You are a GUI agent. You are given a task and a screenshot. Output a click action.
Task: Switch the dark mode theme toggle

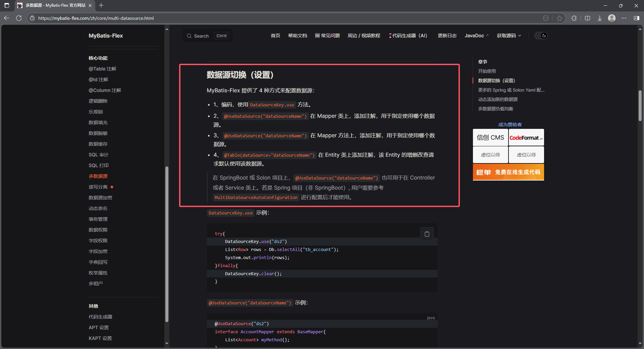(x=540, y=36)
